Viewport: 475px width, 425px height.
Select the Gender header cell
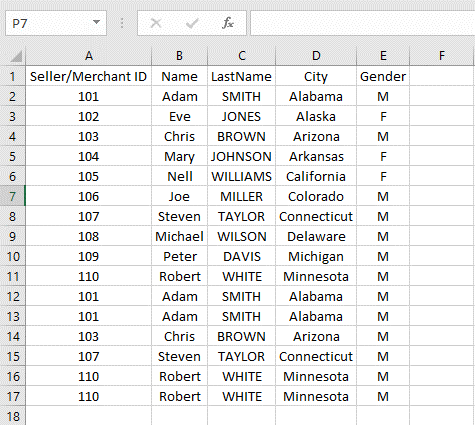[x=383, y=76]
